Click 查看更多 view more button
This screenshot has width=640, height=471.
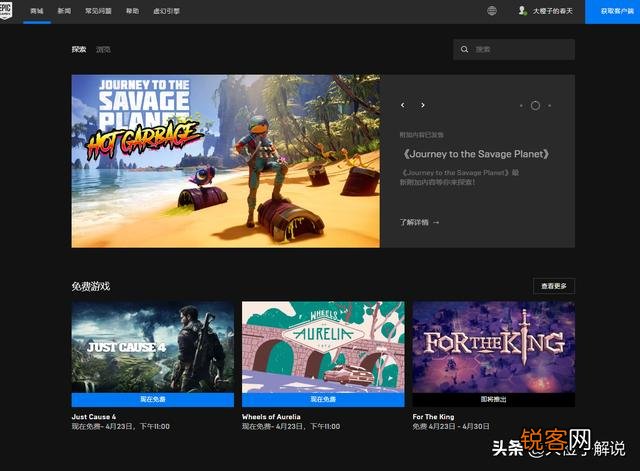[554, 286]
